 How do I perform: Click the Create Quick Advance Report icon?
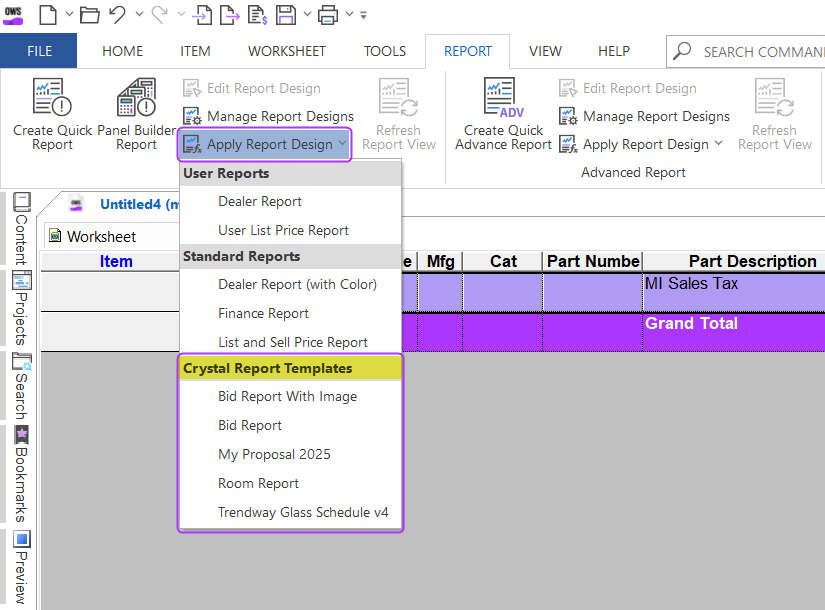click(x=503, y=97)
